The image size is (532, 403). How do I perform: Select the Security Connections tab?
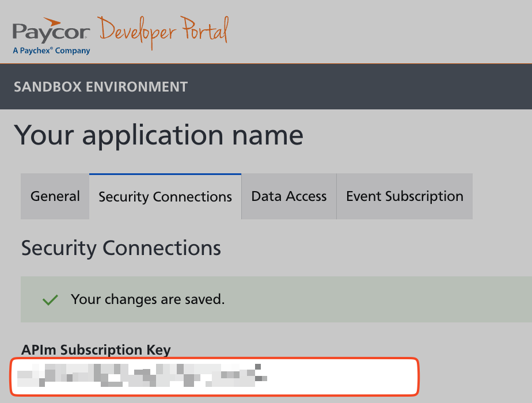click(x=165, y=197)
